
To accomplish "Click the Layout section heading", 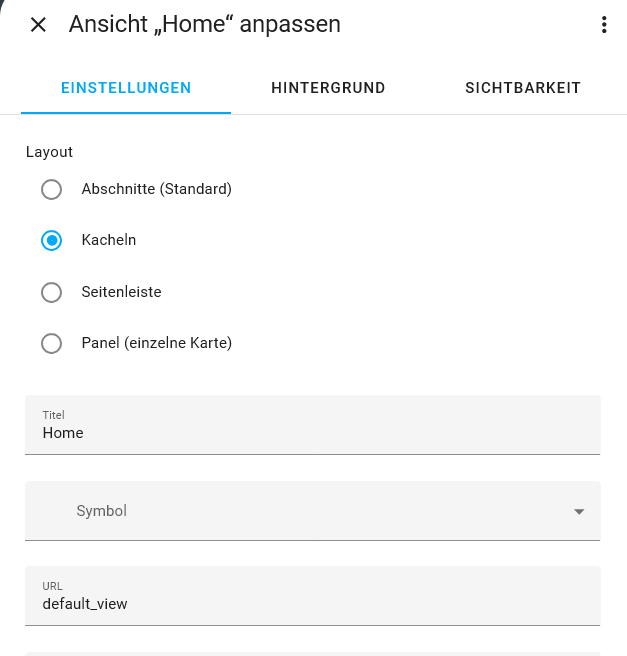I will point(49,152).
